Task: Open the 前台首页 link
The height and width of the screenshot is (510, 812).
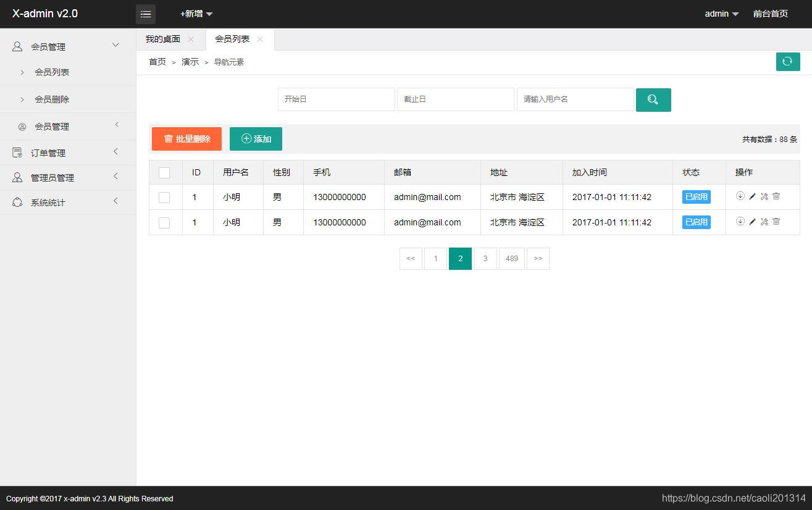Action: 771,14
